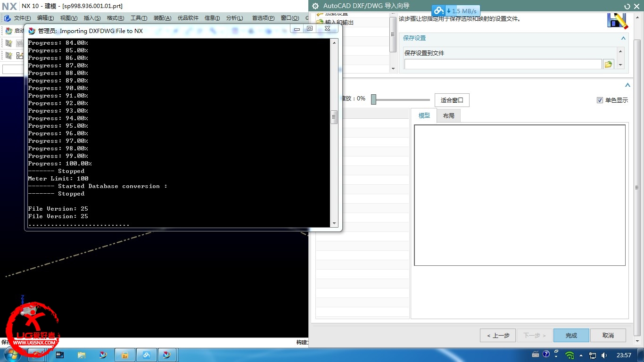Switch to the 模型 preview tab
This screenshot has height=362, width=644.
[x=424, y=115]
